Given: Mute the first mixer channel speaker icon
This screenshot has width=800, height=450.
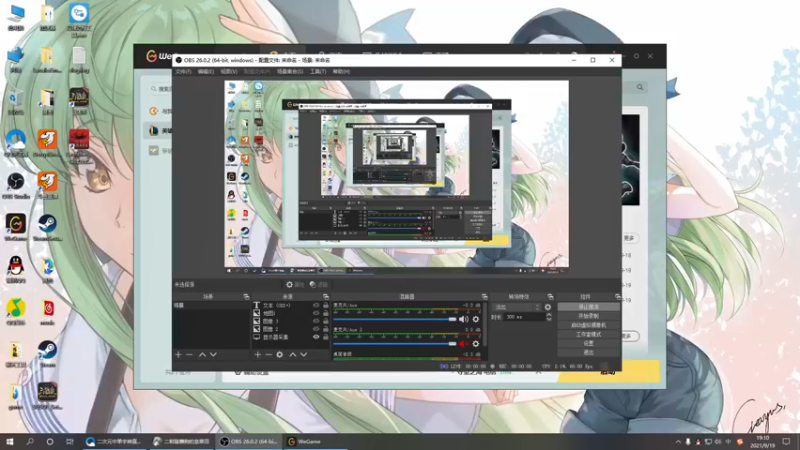Looking at the screenshot, I should tap(463, 319).
